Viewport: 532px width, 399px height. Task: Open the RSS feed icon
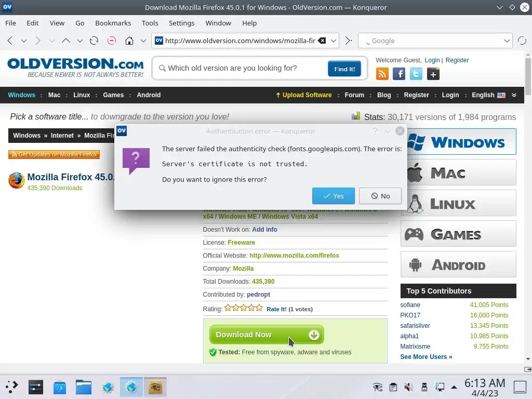(x=382, y=74)
